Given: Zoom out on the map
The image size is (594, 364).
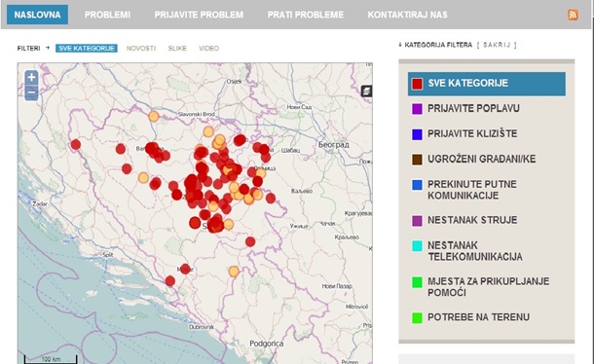Looking at the screenshot, I should point(31,92).
